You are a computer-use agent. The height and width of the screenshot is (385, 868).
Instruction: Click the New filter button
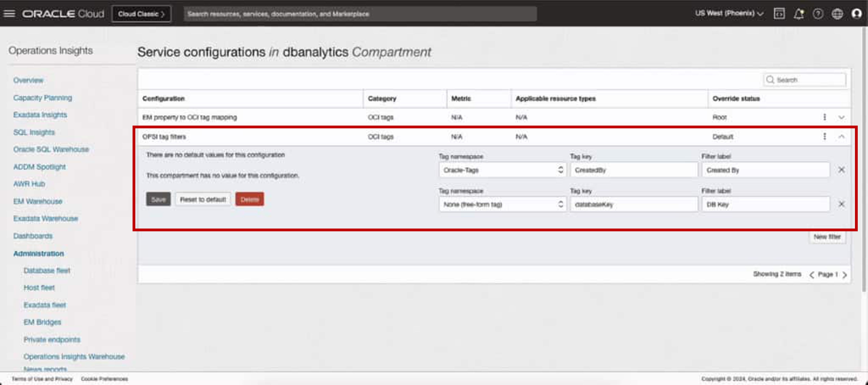827,236
